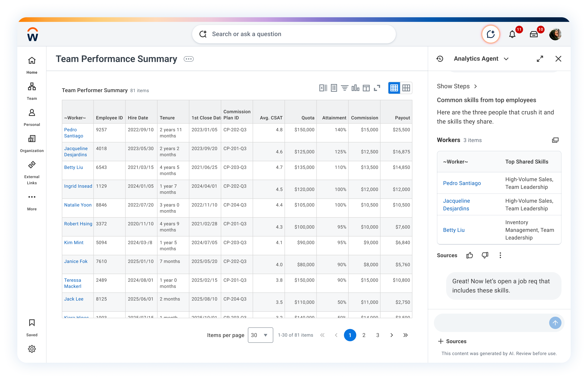
Task: Open Pedro Santiago in main table
Action: pos(74,133)
